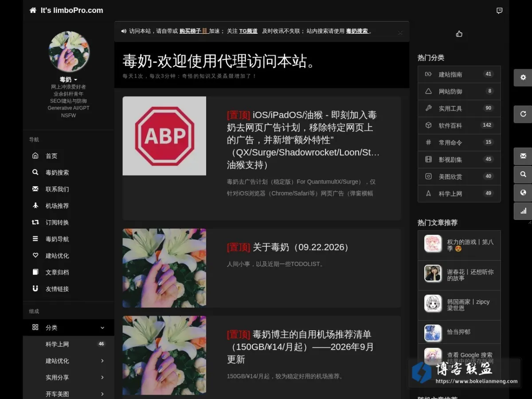Image resolution: width=532 pixels, height=399 pixels.
Task: Open the 建站指南 hot category
Action: click(x=459, y=74)
